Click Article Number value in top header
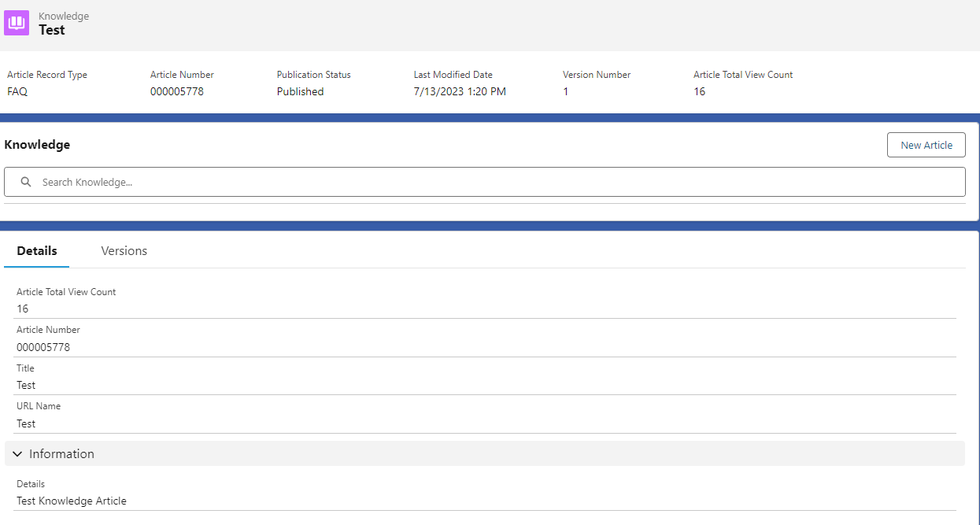This screenshot has height=525, width=980. click(177, 91)
